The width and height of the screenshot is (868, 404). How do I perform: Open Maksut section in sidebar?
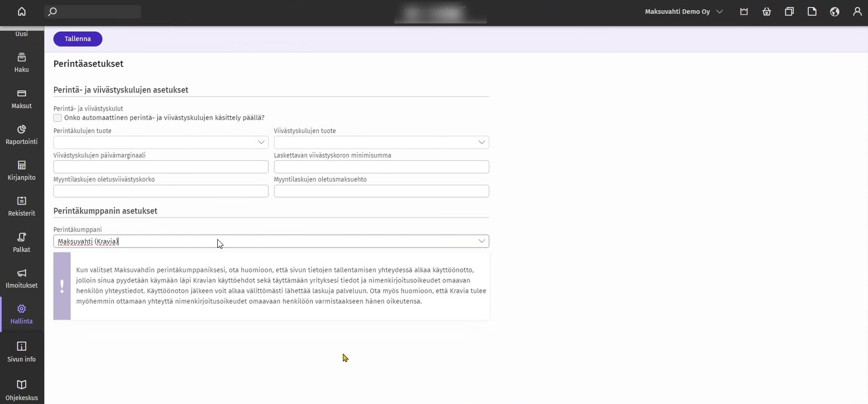coord(21,99)
